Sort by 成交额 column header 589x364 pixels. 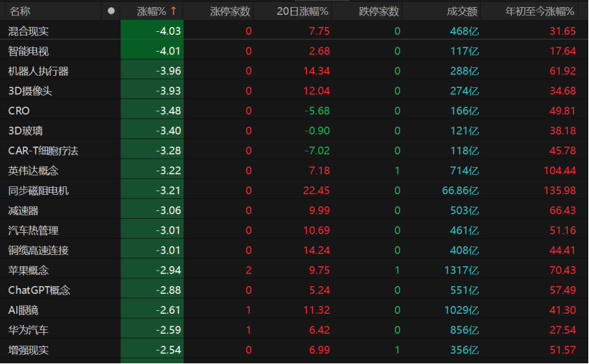click(461, 11)
